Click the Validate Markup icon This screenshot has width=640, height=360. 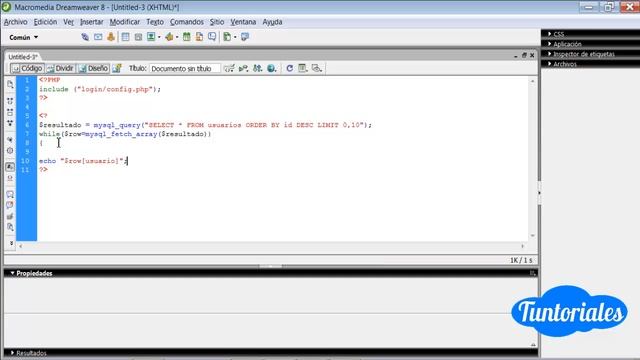click(243, 69)
